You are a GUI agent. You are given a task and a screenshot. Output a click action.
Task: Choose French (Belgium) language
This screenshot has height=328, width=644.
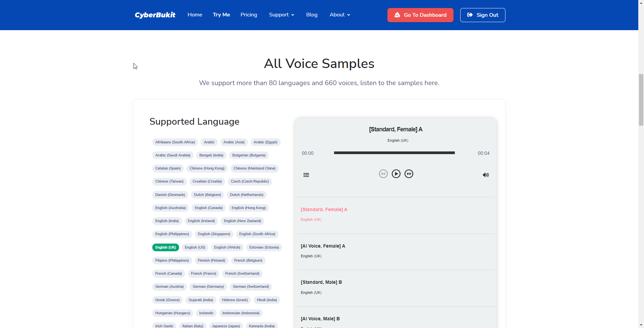[x=248, y=260]
